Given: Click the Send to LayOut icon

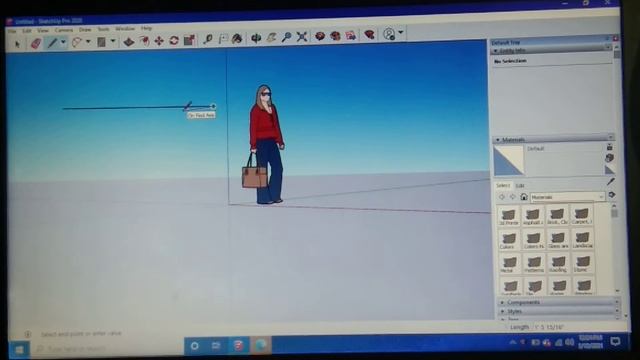Looking at the screenshot, I should coord(350,36).
